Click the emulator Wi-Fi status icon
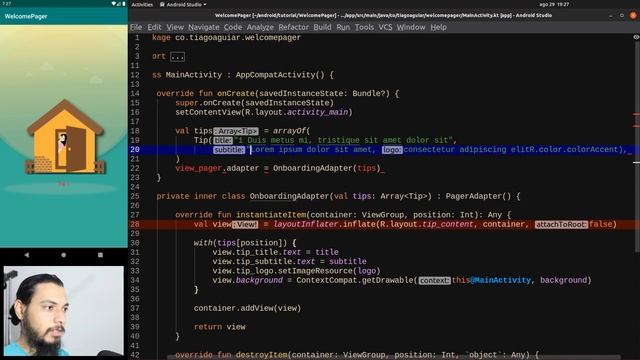Viewport: 640px width, 360px height. [x=114, y=4]
